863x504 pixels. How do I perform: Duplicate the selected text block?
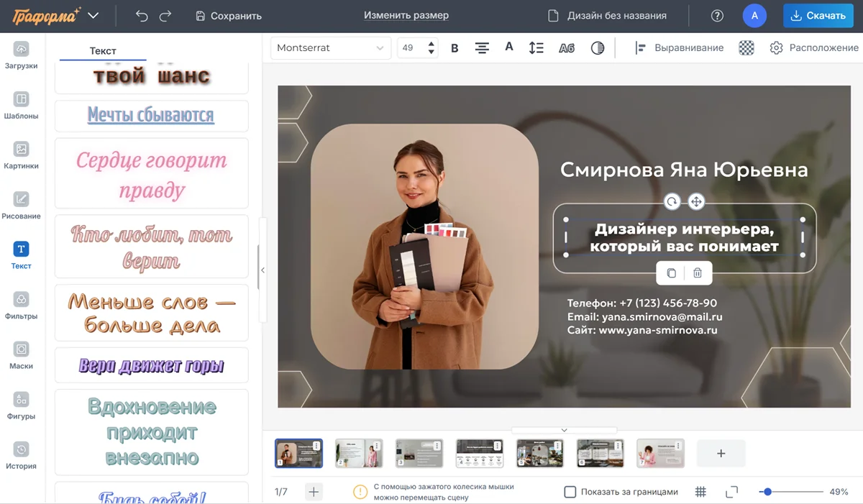click(671, 273)
